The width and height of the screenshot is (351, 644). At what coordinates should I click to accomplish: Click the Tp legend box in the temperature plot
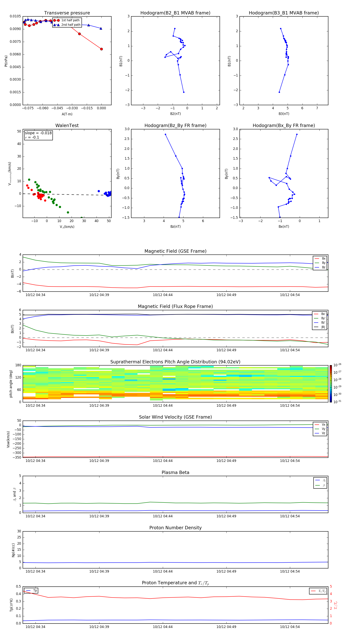31,591
